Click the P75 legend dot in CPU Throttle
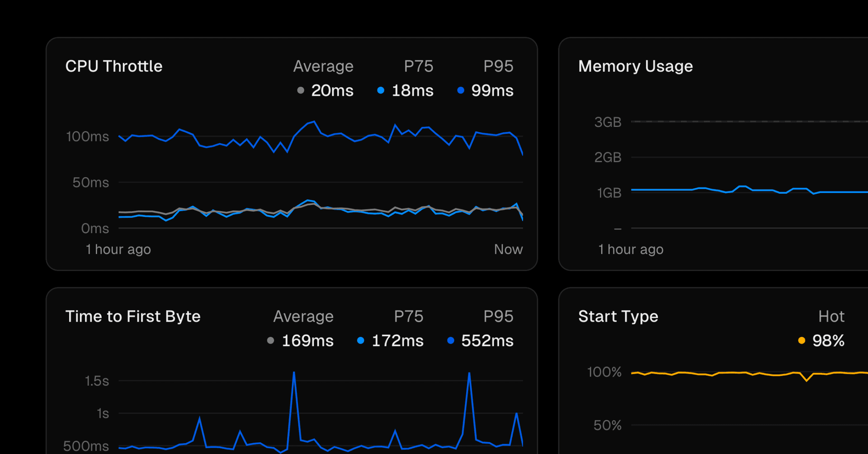 pyautogui.click(x=381, y=90)
